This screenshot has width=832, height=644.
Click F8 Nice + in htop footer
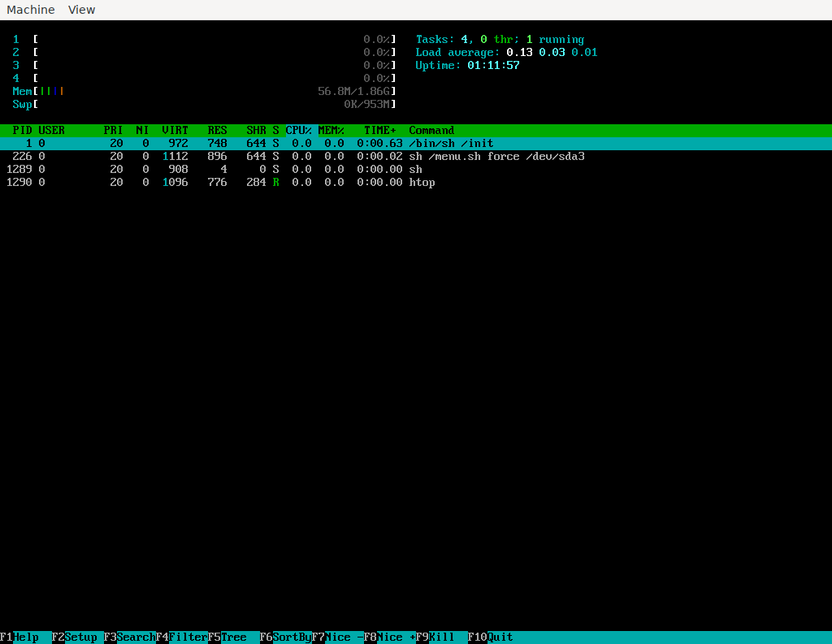coord(389,638)
